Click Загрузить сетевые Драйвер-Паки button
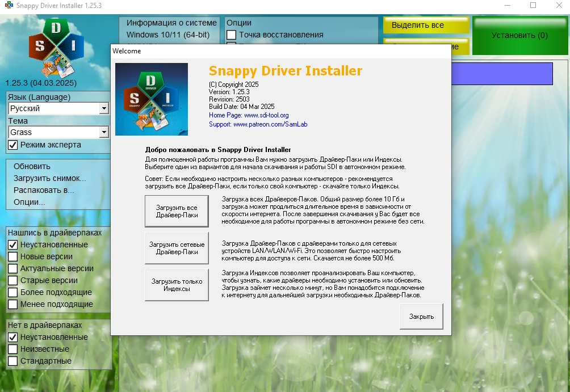Viewport: 570px width, 392px height. click(177, 248)
